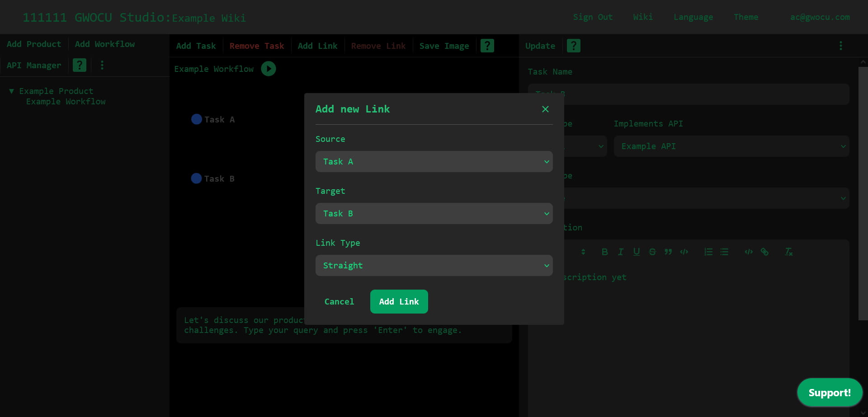Open the Source dropdown showing Task A

[x=434, y=162]
